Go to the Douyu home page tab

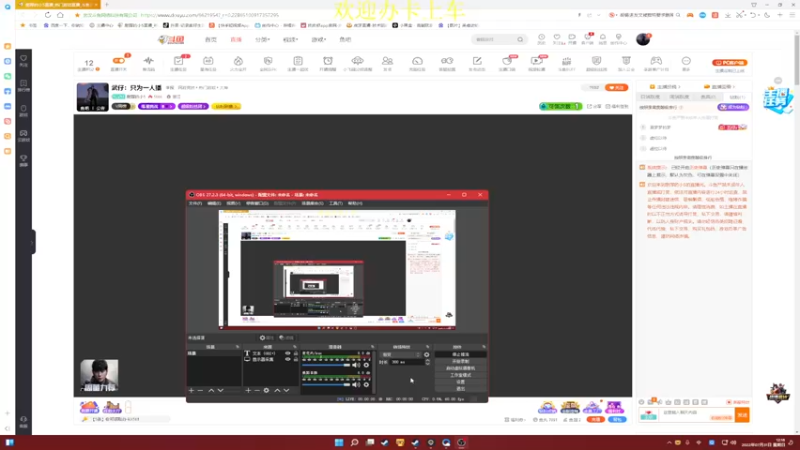(210, 39)
